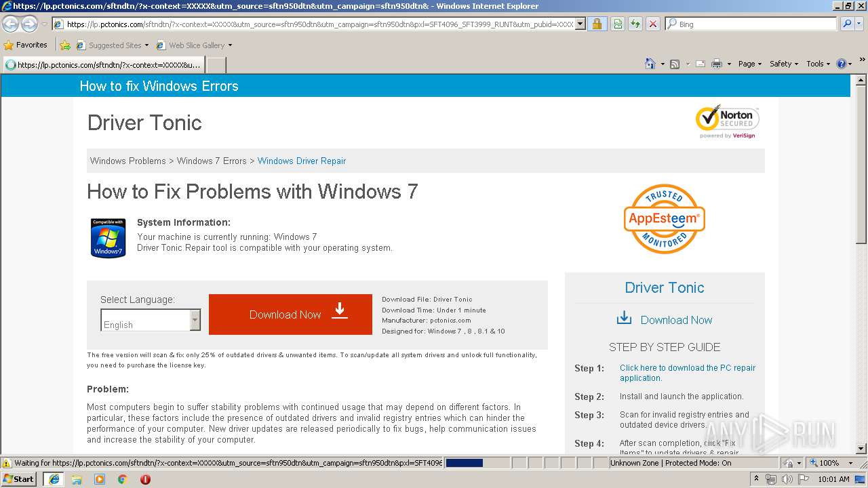Click the red Opera-style taskbar icon
The height and width of the screenshot is (488, 868).
[145, 479]
